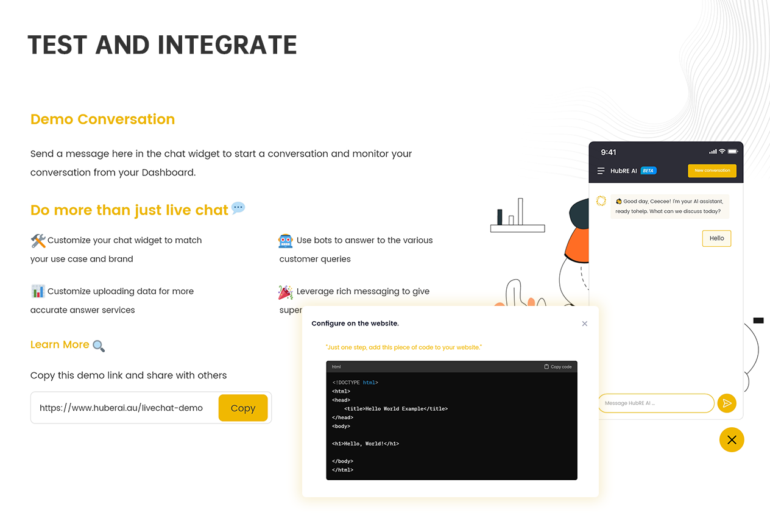
Task: Click the Message HubRE AI input field
Action: (x=655, y=403)
